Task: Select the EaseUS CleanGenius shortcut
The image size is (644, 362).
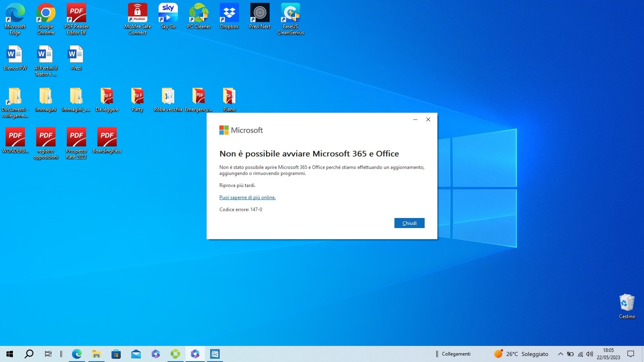Action: point(291,19)
